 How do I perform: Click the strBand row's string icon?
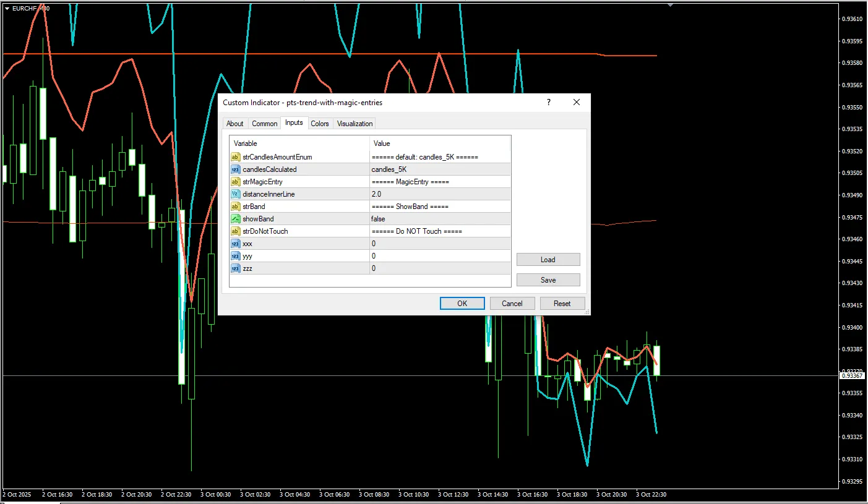(235, 207)
